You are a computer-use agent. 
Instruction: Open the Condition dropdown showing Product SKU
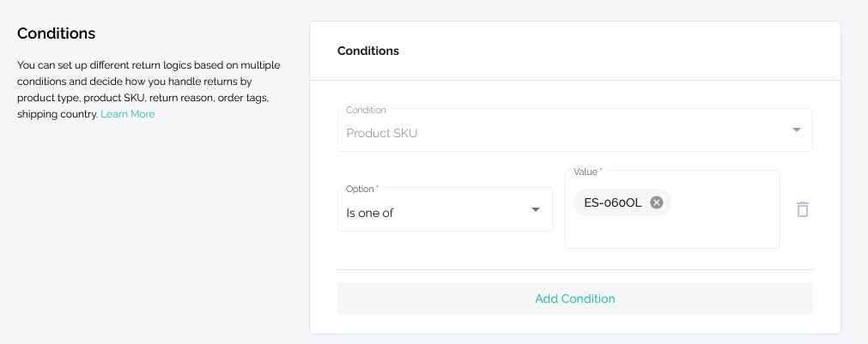pyautogui.click(x=574, y=130)
